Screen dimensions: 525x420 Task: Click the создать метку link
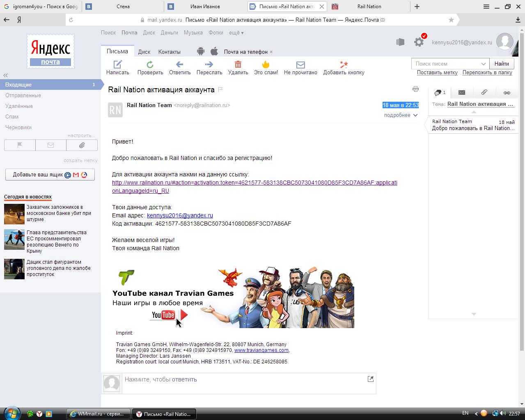(x=80, y=160)
